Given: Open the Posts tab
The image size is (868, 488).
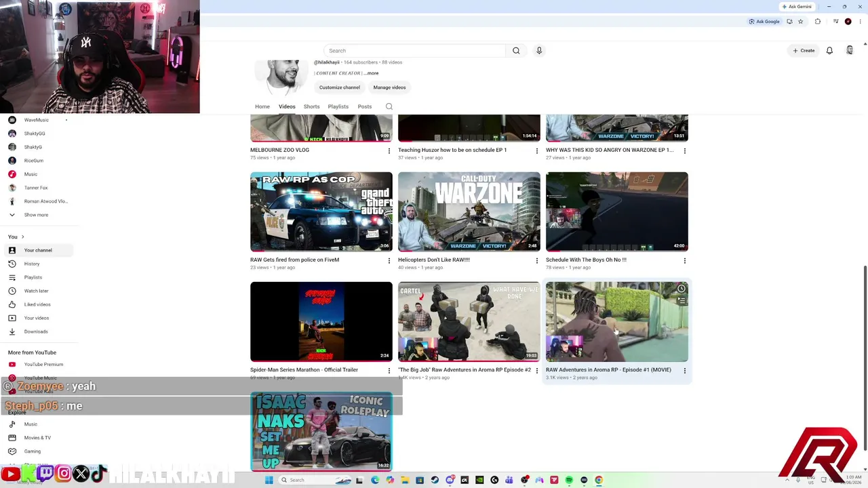Looking at the screenshot, I should point(365,106).
